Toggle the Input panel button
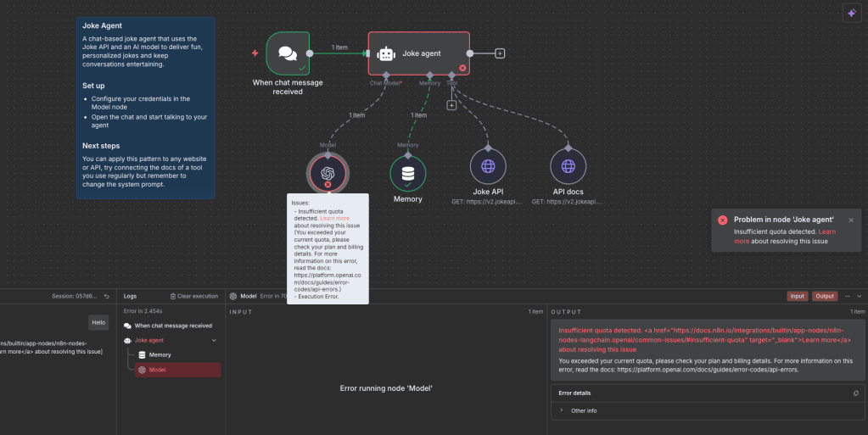Viewport: 868px width, 435px height. 798,296
